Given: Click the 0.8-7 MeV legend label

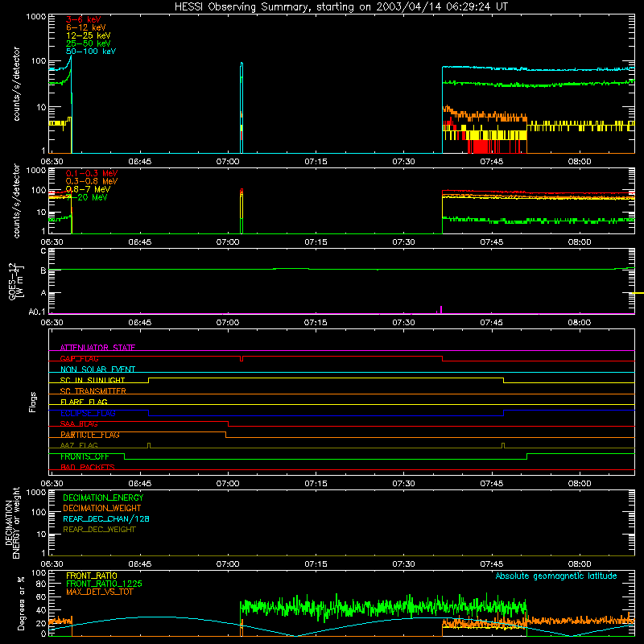Looking at the screenshot, I should point(88,189).
